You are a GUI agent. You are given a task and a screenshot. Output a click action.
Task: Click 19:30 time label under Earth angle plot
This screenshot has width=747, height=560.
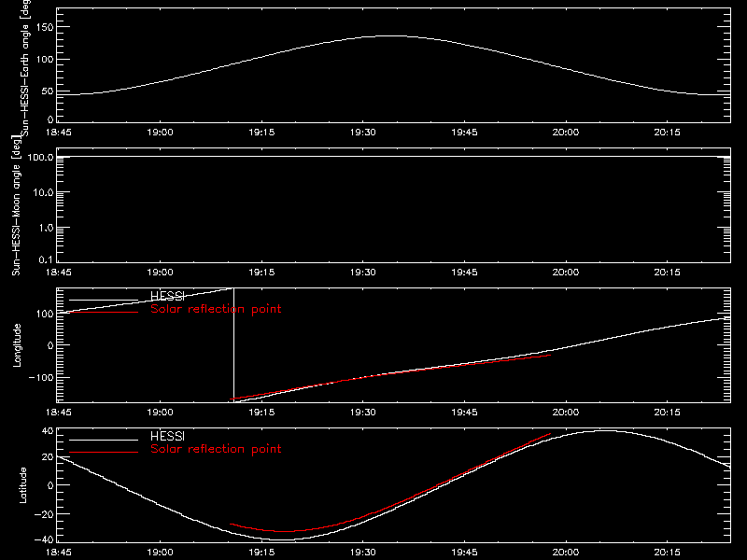point(363,132)
